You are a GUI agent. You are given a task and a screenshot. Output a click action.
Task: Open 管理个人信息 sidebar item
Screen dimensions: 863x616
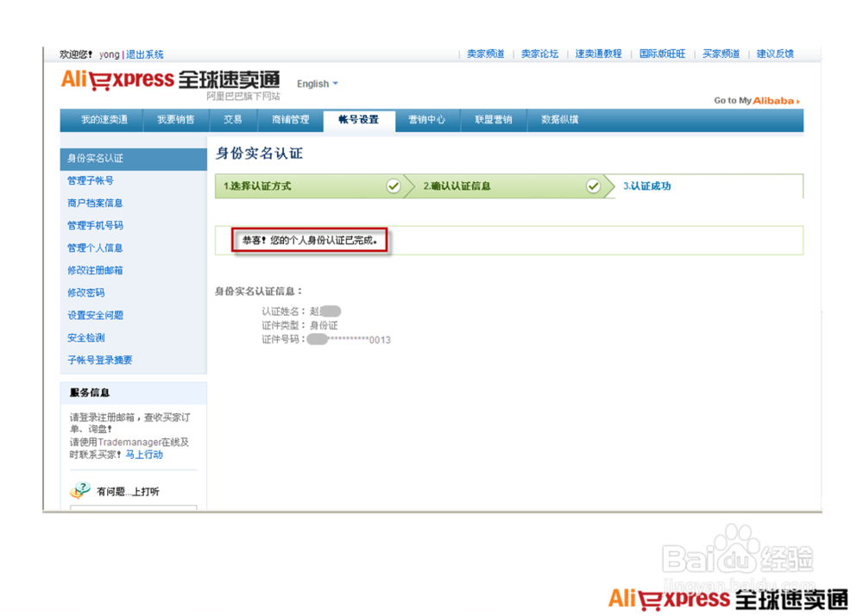[x=95, y=248]
